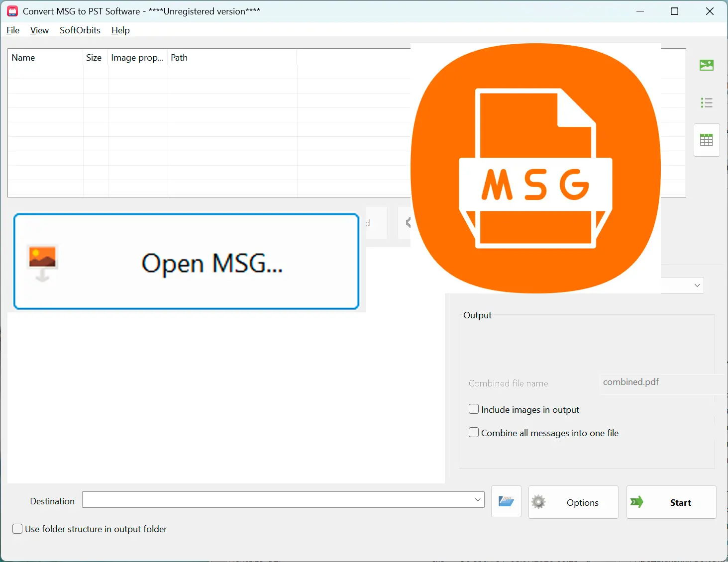728x562 pixels.
Task: Switch to details table view icon
Action: pos(707,140)
